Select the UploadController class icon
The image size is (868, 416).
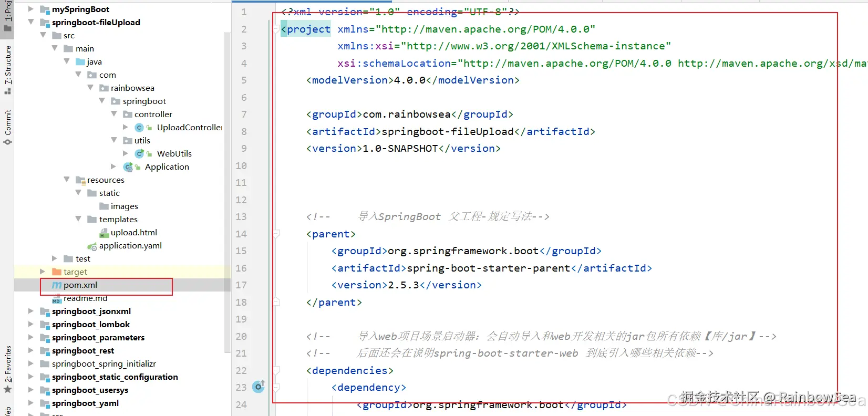139,127
